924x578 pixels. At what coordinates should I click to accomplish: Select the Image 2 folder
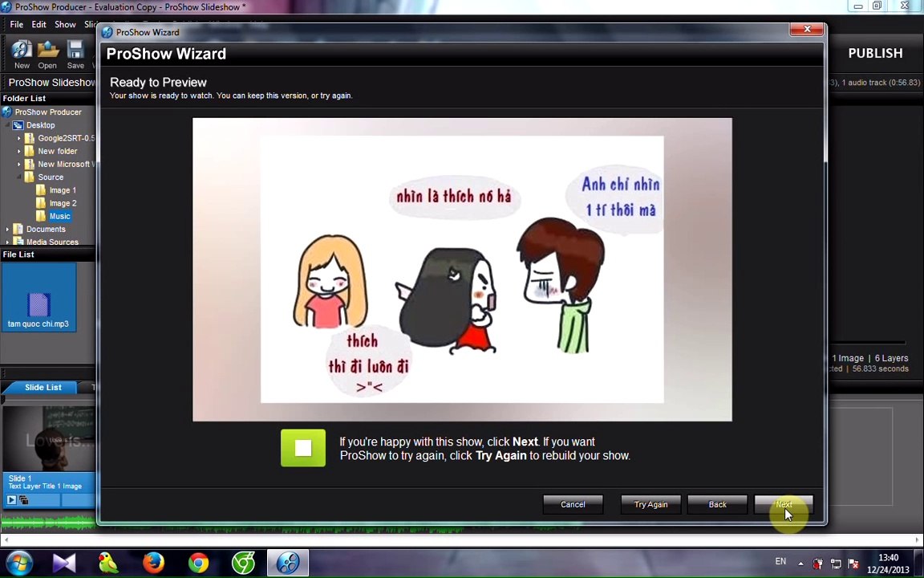(x=63, y=203)
